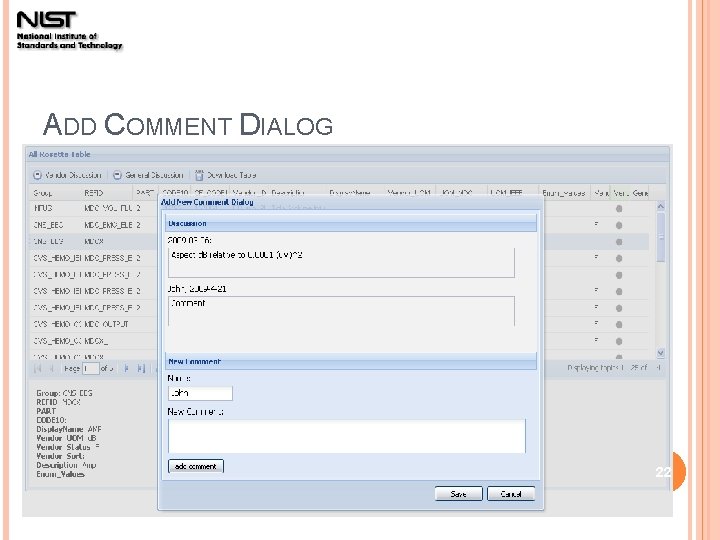Click status dot in the MDC_OUTPUT row
Viewport: 720px width, 540px height.
(619, 325)
